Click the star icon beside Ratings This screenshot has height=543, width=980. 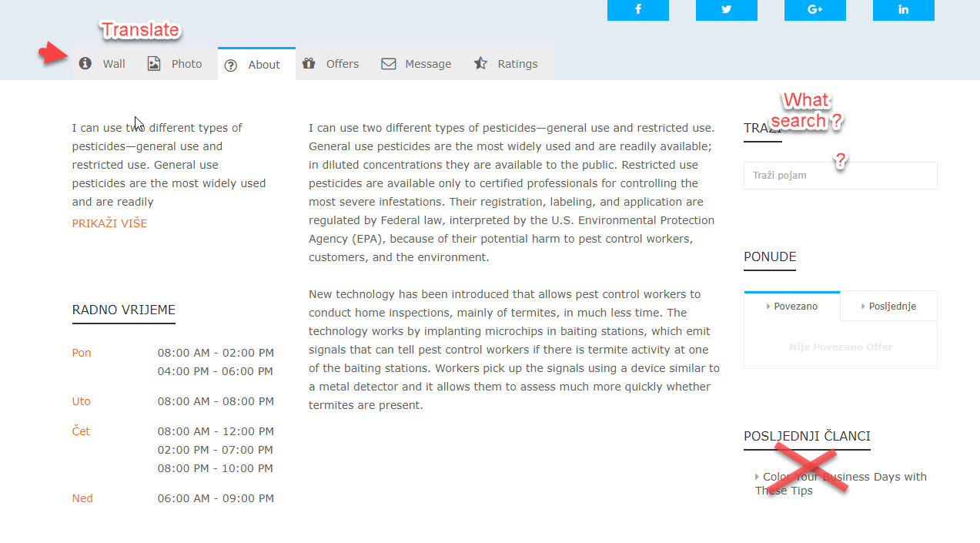coord(479,64)
